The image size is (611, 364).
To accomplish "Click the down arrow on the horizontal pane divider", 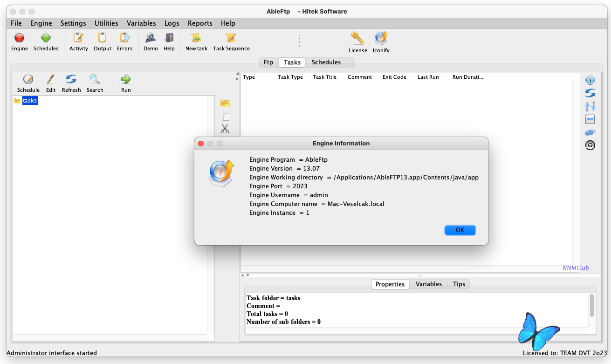I will coord(247,275).
